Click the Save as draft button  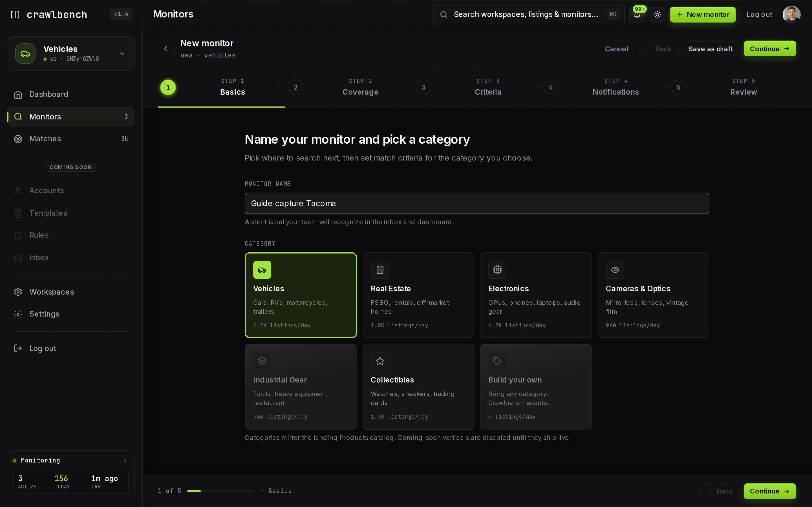pos(711,49)
